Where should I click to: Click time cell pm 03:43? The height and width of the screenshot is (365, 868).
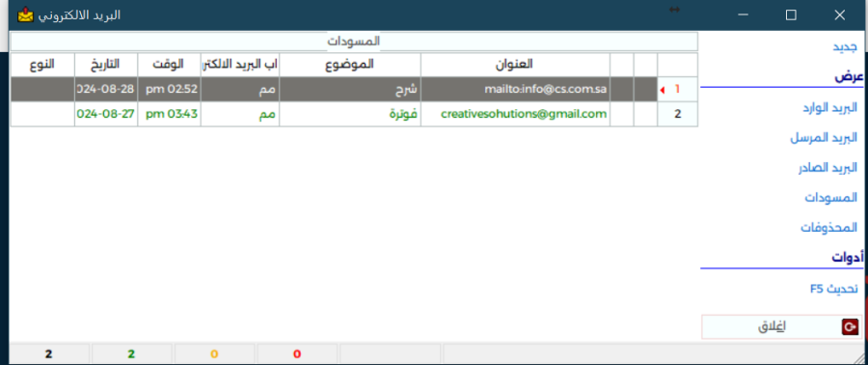pyautogui.click(x=169, y=114)
